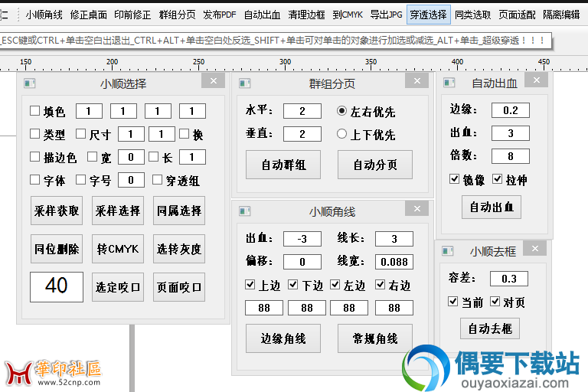This screenshot has height=392, width=588.
Task: Click the 群组分页 panel window icon
Action: (x=244, y=83)
